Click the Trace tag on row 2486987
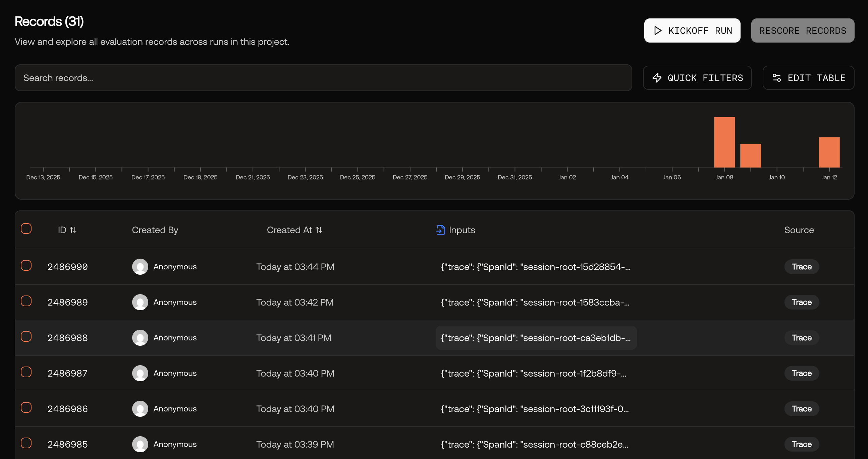Screen dimensions: 868x459 [801, 373]
